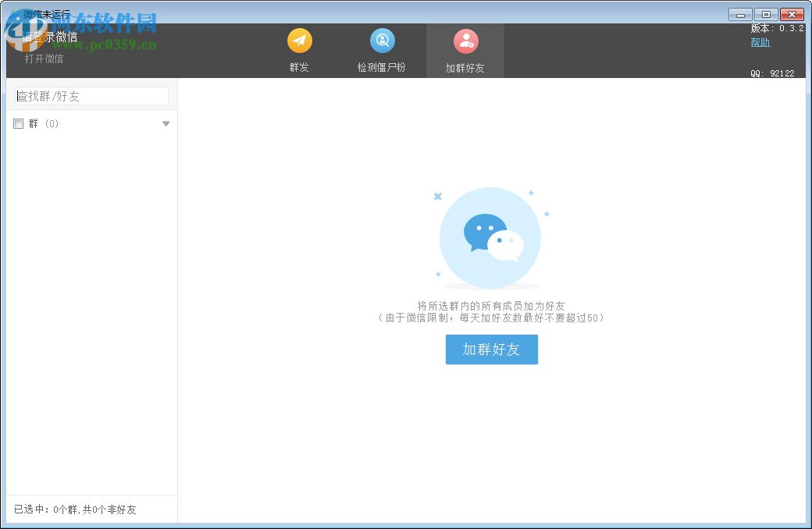Click the WeChat chat bubbles illustration
The height and width of the screenshot is (529, 812).
click(490, 236)
